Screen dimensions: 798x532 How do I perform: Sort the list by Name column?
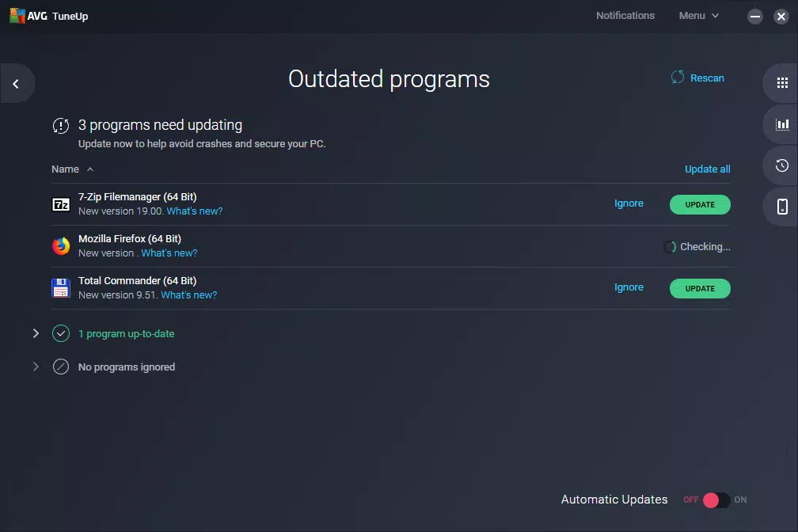click(72, 169)
